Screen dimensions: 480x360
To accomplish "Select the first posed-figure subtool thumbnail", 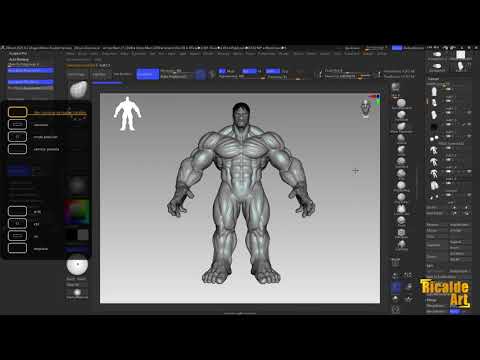I will tap(434, 150).
